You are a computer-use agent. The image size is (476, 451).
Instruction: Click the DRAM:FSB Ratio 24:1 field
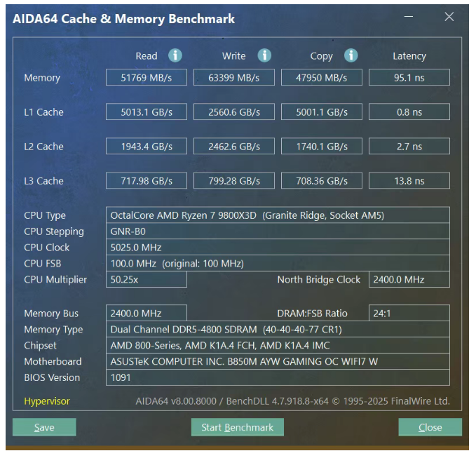click(409, 314)
